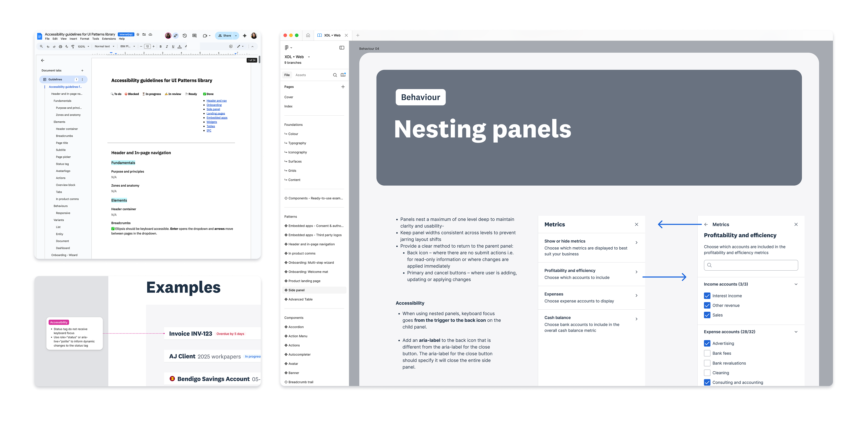
Task: Undo last edit in Google Docs toolbar
Action: tap(48, 46)
